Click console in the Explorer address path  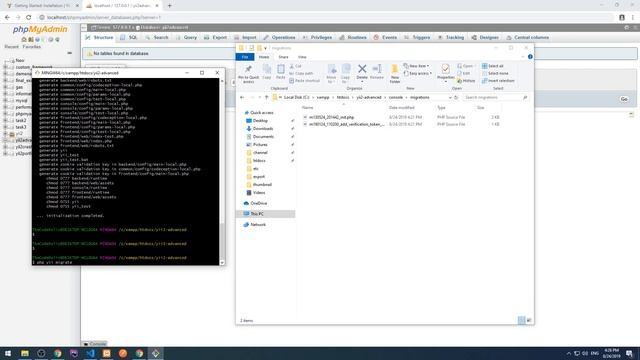pyautogui.click(x=396, y=98)
